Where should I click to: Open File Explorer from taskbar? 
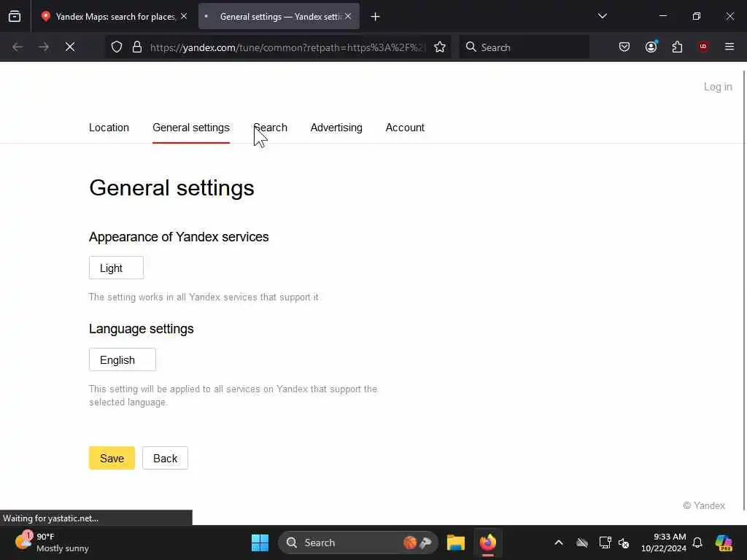456,542
